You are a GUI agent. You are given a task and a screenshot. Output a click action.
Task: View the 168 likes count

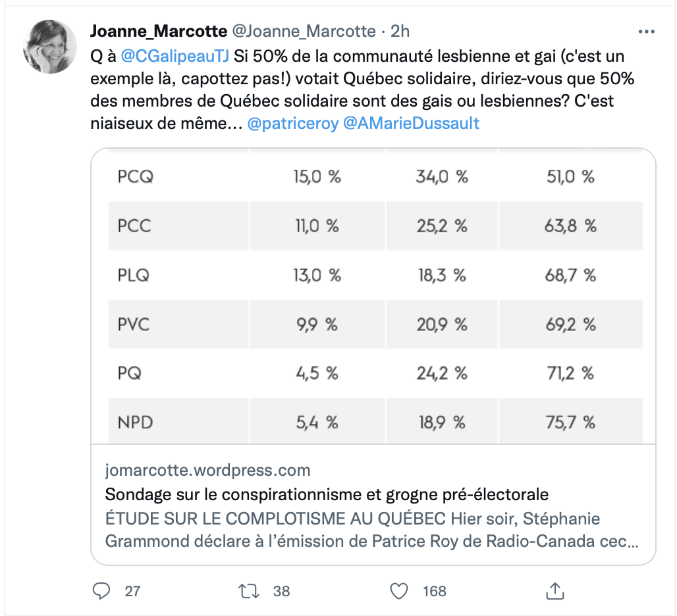[435, 591]
